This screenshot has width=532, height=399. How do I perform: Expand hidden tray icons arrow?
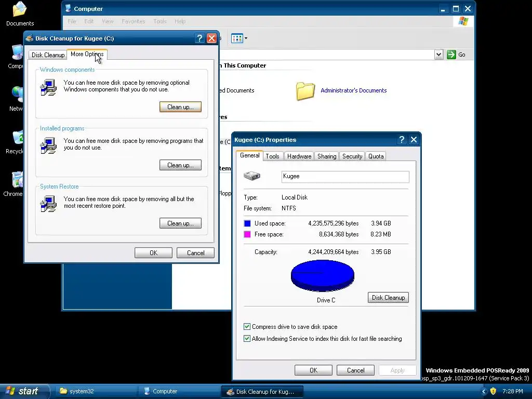(x=484, y=391)
